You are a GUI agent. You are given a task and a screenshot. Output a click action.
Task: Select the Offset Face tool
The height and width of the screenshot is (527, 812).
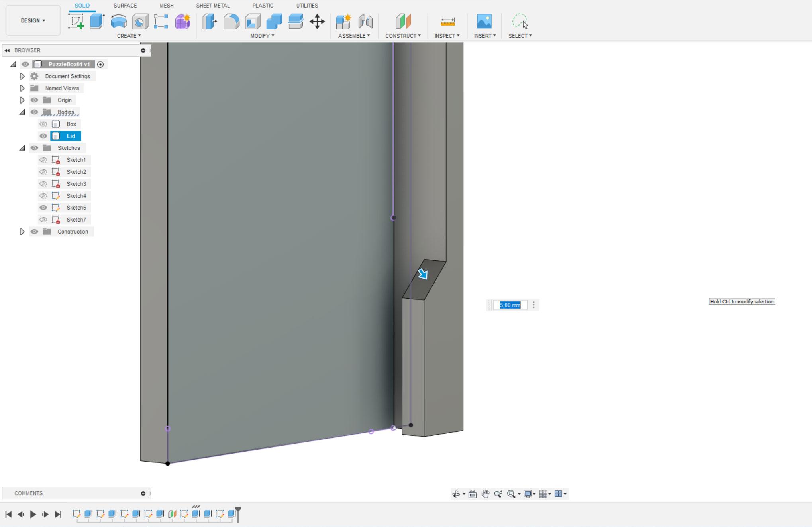(296, 22)
